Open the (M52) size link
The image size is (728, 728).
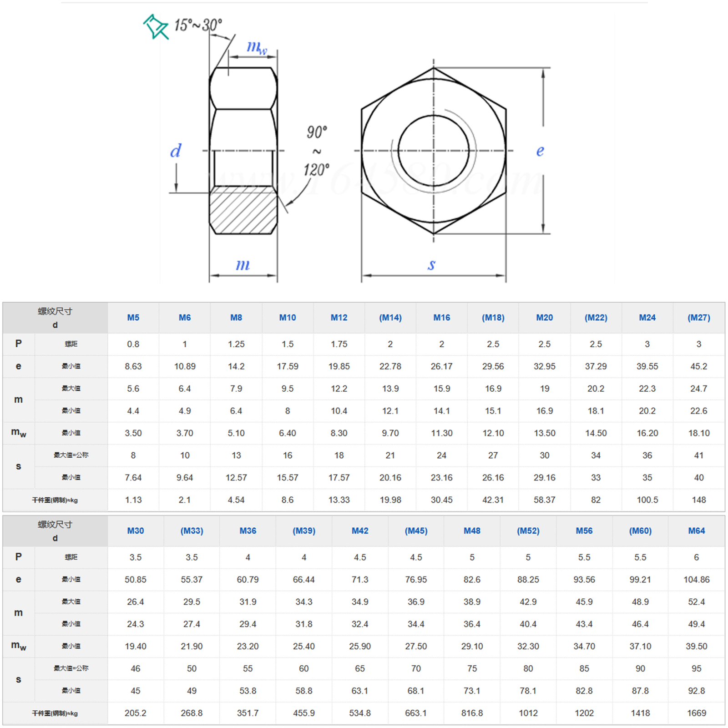[x=528, y=531]
